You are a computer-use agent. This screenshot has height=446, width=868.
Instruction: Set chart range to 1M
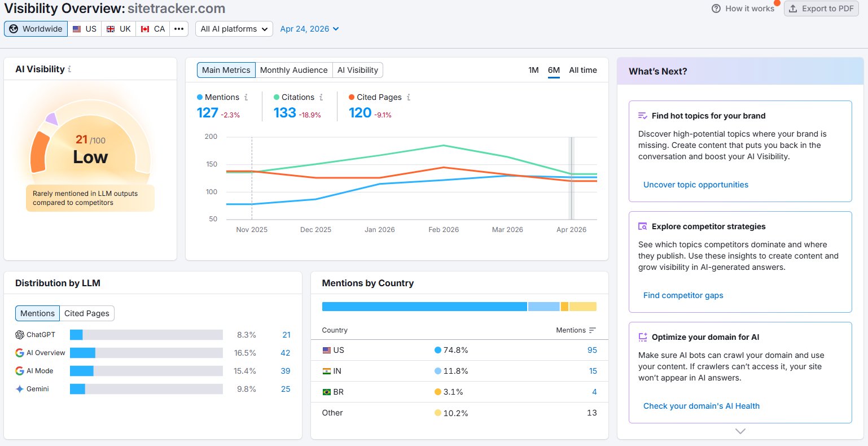pos(533,70)
